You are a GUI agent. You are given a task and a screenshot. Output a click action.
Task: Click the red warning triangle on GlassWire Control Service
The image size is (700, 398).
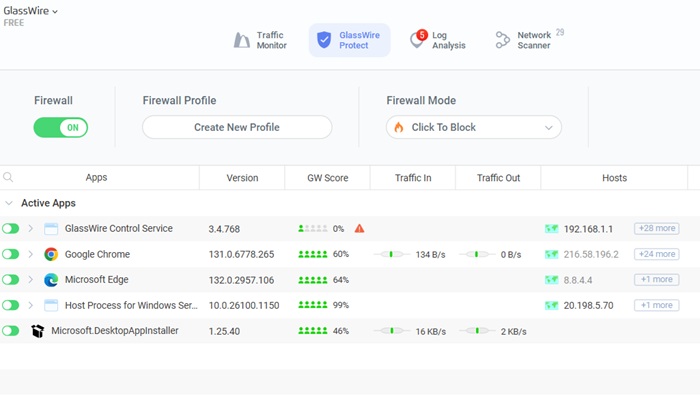point(359,228)
